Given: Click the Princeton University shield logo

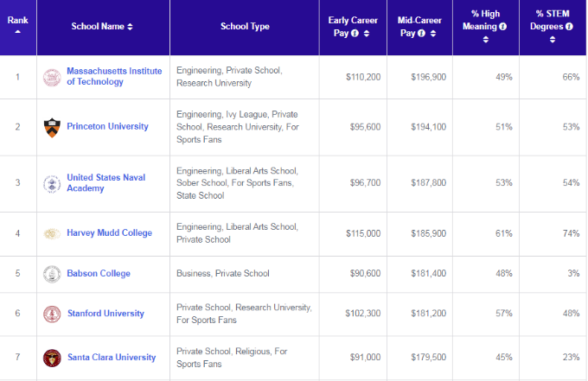Looking at the screenshot, I should 52,128.
